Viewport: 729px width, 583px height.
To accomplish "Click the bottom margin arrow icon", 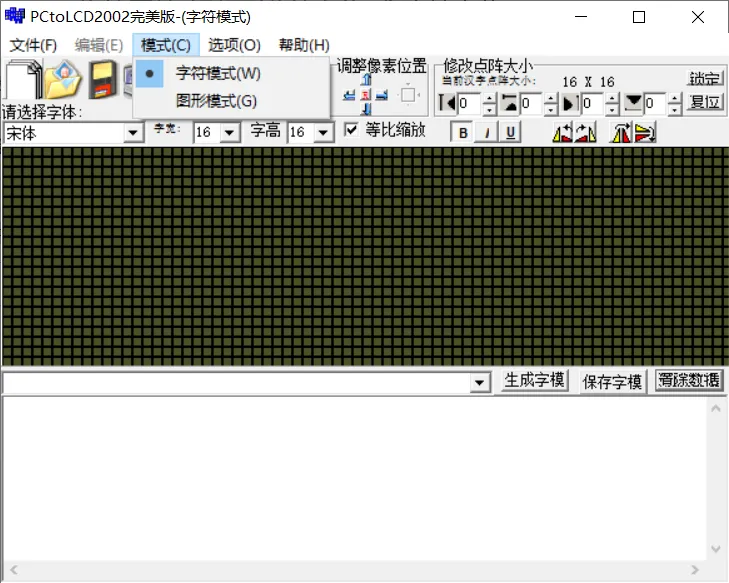I will [633, 102].
